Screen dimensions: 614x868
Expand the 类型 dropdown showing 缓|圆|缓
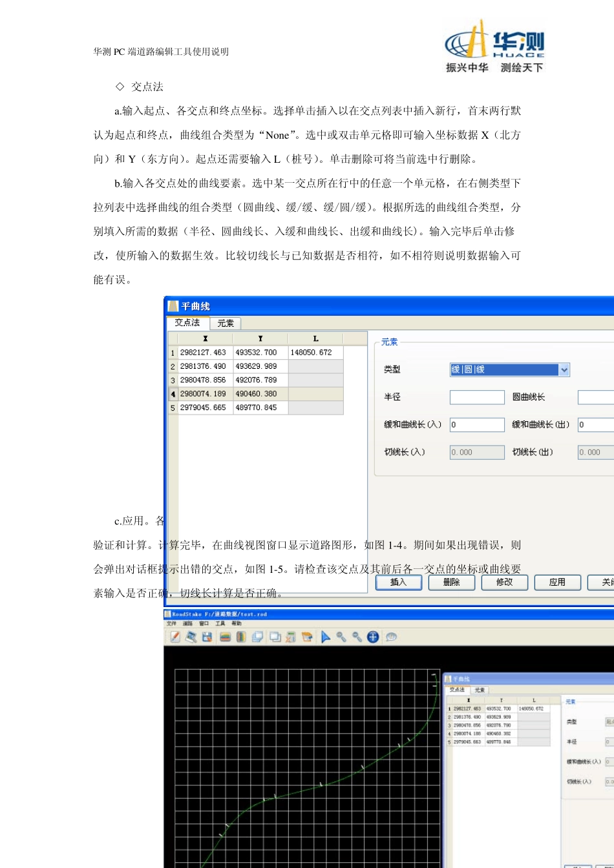point(564,369)
